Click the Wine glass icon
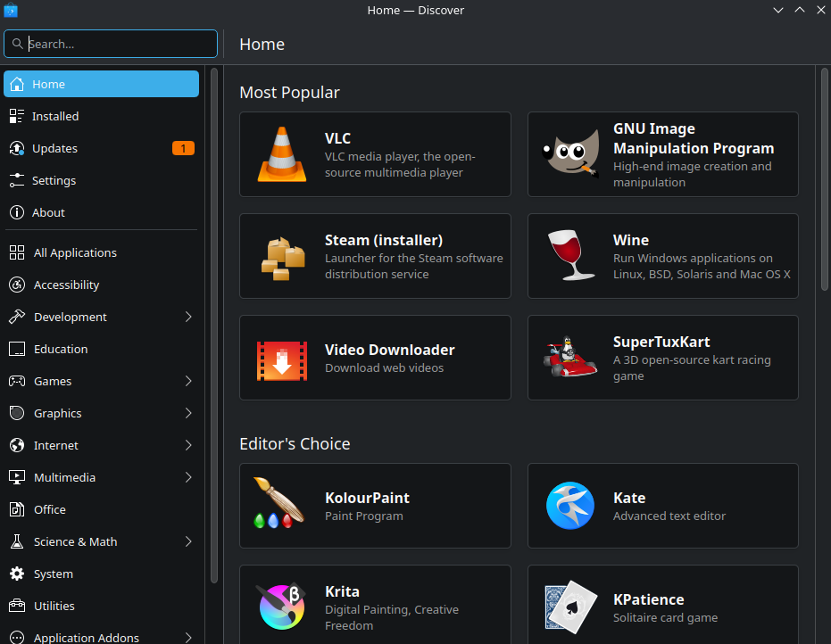This screenshot has width=831, height=644. [x=570, y=255]
